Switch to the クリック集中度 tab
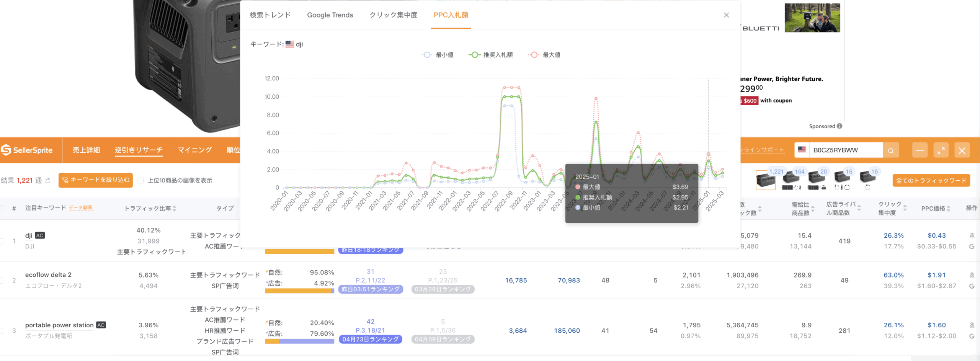The height and width of the screenshot is (361, 980). [x=394, y=15]
